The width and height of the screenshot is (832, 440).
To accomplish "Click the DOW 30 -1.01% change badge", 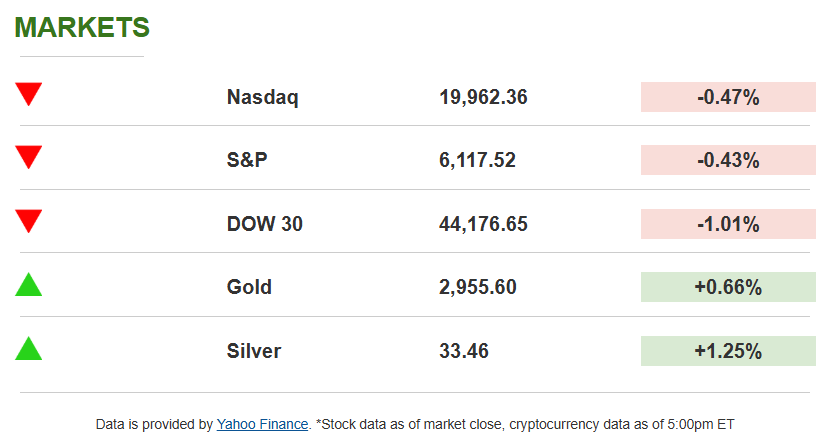I will tap(728, 224).
